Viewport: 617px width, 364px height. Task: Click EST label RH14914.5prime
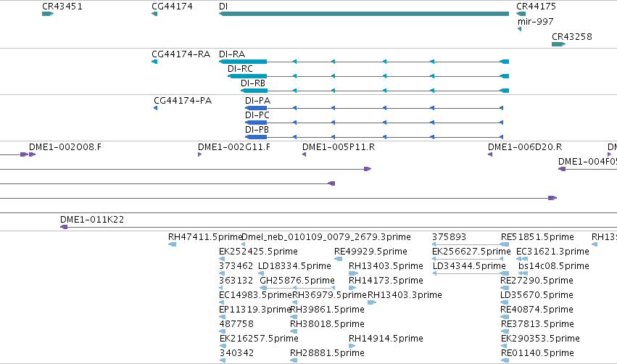coord(386,339)
